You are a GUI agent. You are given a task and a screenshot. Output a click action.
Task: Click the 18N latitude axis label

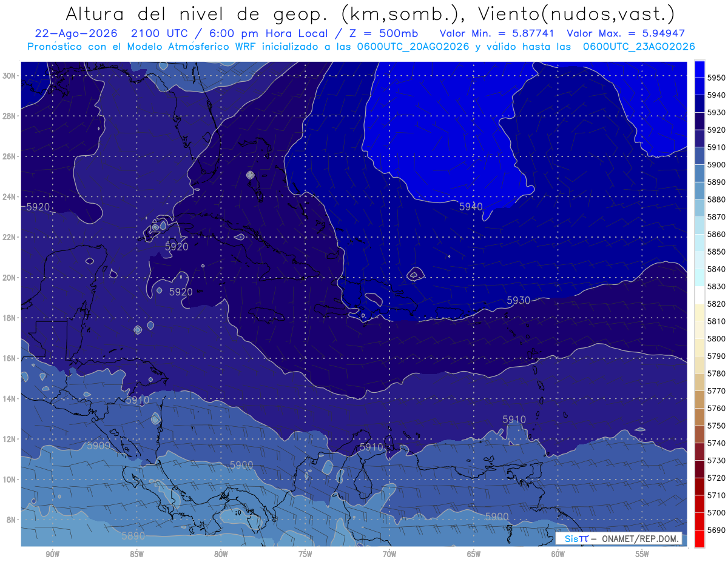click(x=9, y=318)
